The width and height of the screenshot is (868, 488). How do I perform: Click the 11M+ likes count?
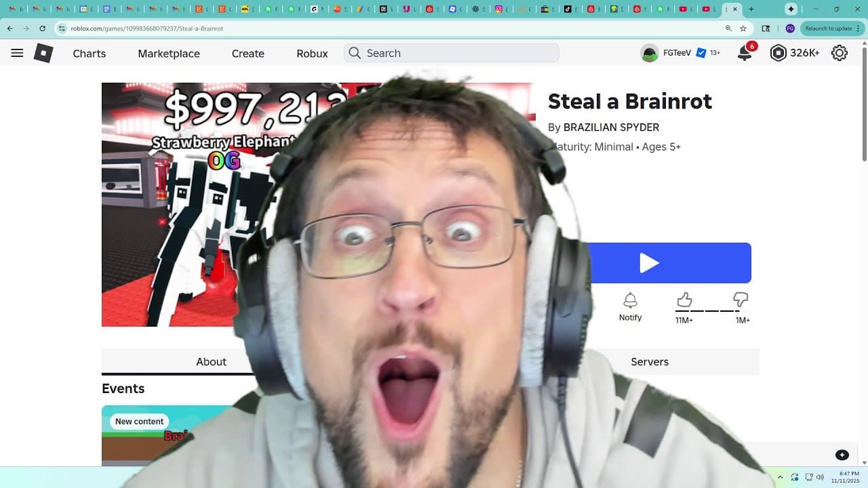click(684, 320)
